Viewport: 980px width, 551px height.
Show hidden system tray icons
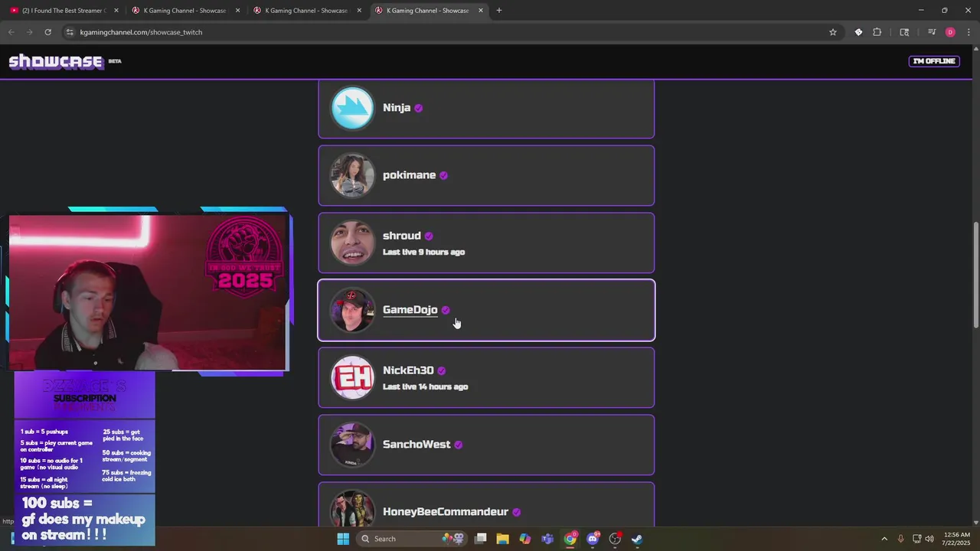tap(884, 539)
